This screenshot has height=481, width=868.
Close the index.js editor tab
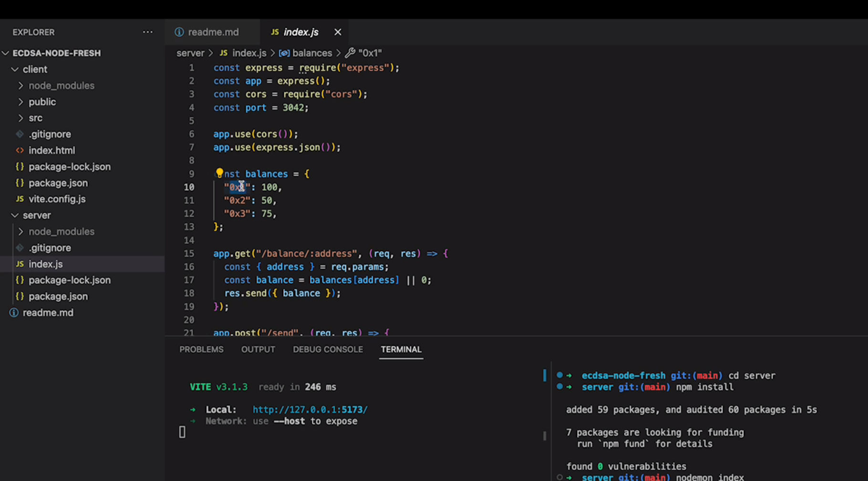338,32
